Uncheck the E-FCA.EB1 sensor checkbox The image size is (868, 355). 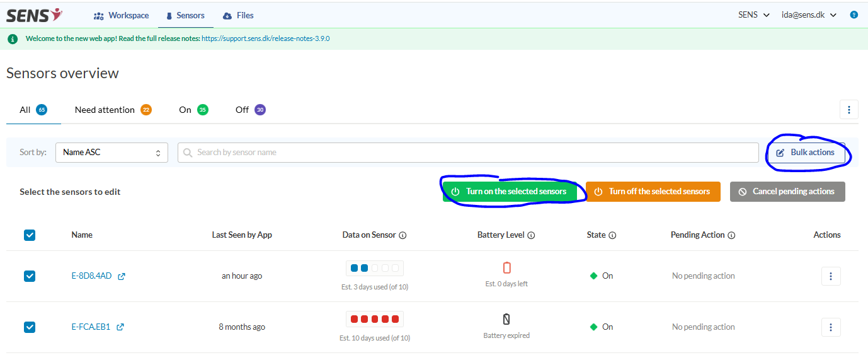coord(30,327)
